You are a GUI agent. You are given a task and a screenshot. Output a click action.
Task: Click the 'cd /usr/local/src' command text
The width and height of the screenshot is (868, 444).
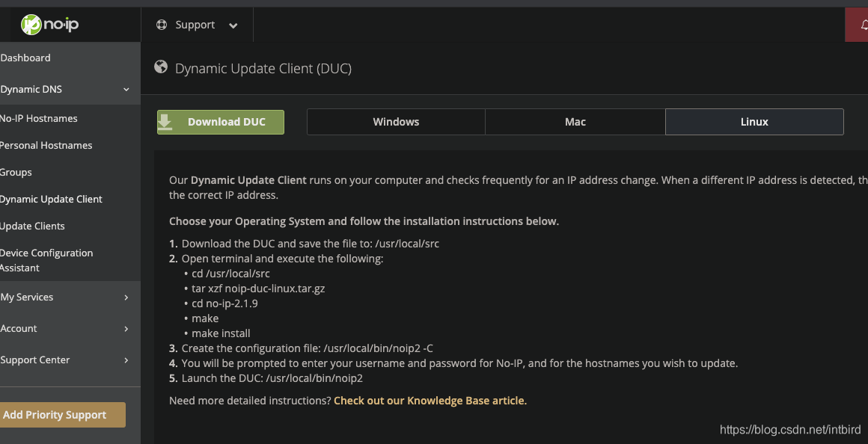pos(230,273)
